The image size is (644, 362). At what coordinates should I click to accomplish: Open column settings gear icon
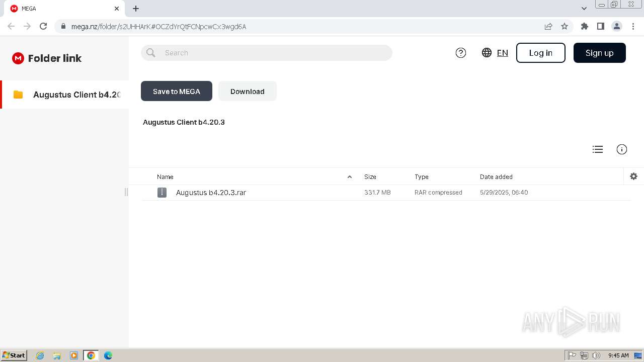click(x=633, y=176)
